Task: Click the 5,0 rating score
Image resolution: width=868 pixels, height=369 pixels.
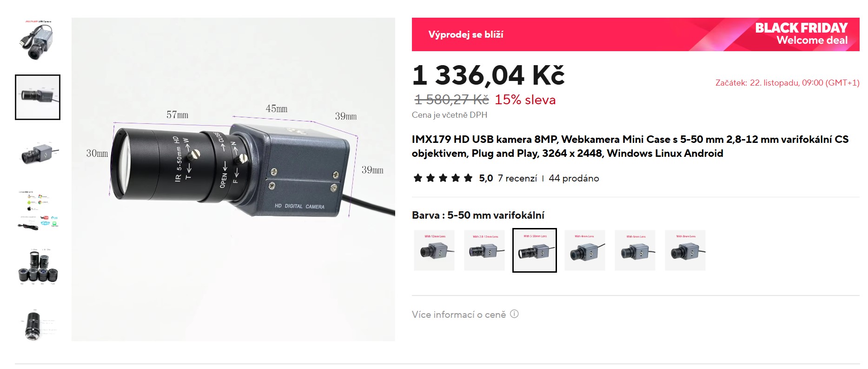Action: 486,178
